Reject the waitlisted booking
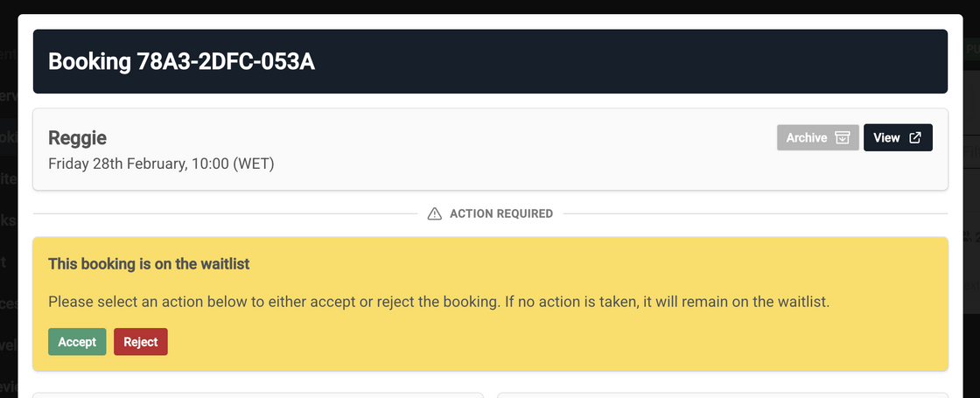Image resolution: width=980 pixels, height=398 pixels. [140, 342]
